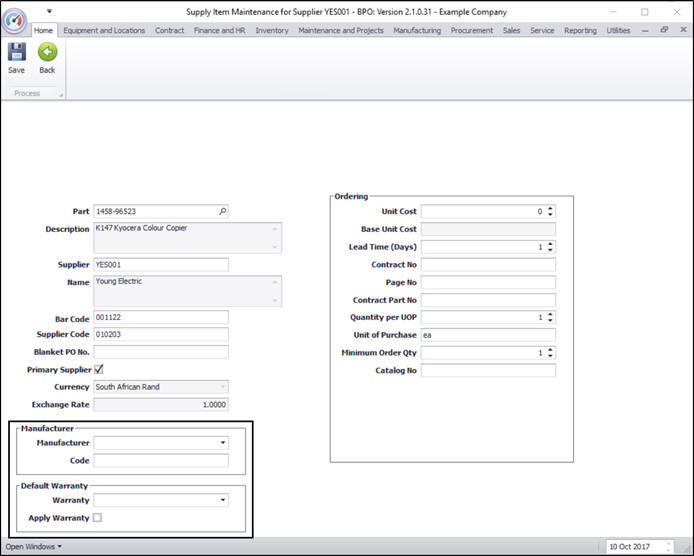This screenshot has height=556, width=694.
Task: Click the Blanket PO No. field
Action: pos(161,352)
